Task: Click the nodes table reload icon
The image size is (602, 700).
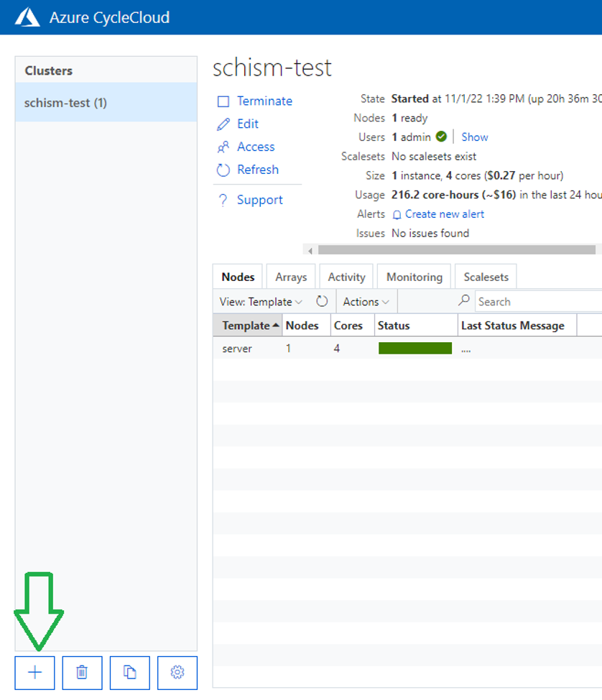Action: coord(322,301)
